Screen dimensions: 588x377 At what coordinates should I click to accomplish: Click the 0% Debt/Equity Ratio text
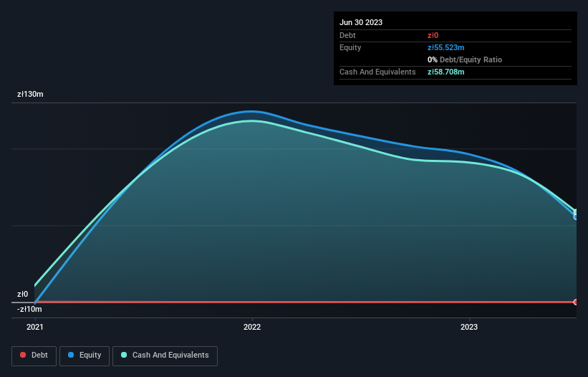pyautogui.click(x=465, y=59)
